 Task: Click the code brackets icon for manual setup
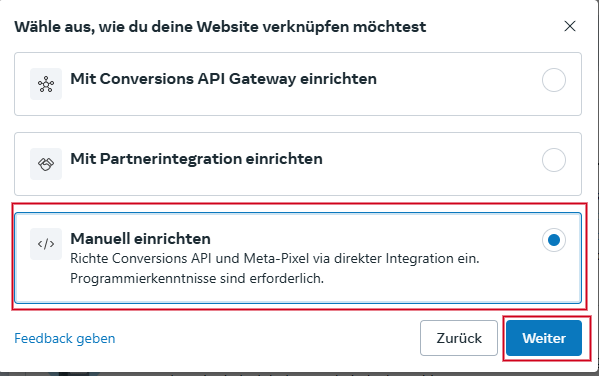tap(46, 244)
